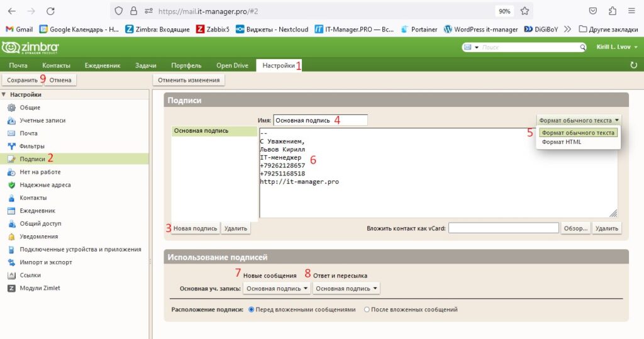Choose Формат HTML menu option
Viewport: 644px width, 339px height.
562,142
